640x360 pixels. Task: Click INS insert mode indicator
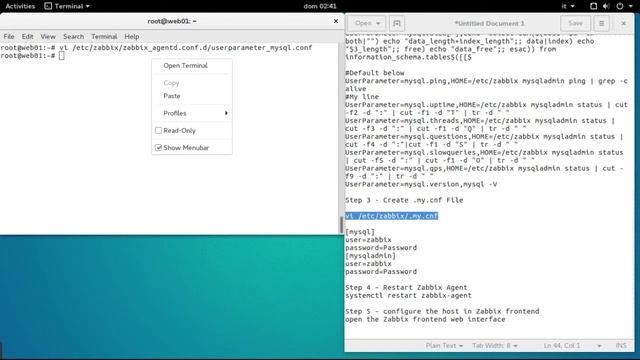click(x=621, y=345)
